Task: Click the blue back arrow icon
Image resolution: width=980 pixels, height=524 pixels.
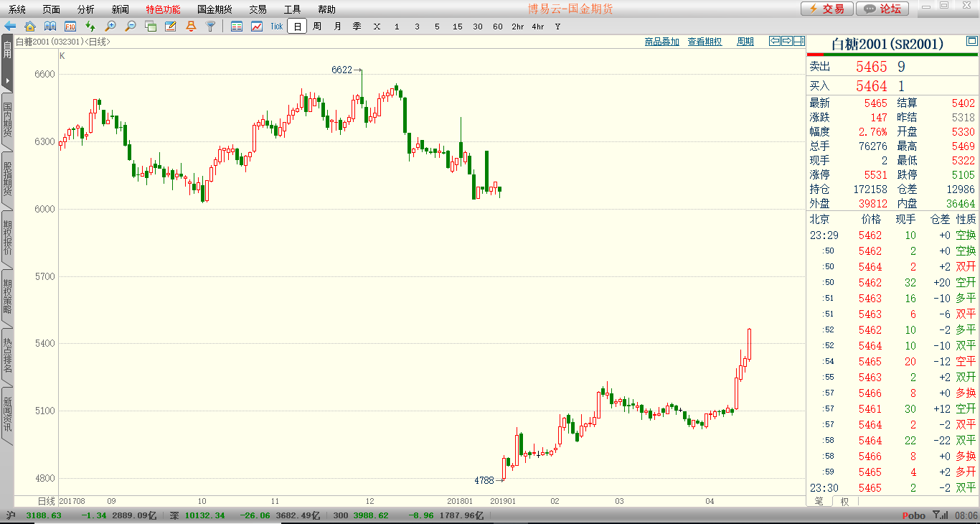Action: click(10, 27)
